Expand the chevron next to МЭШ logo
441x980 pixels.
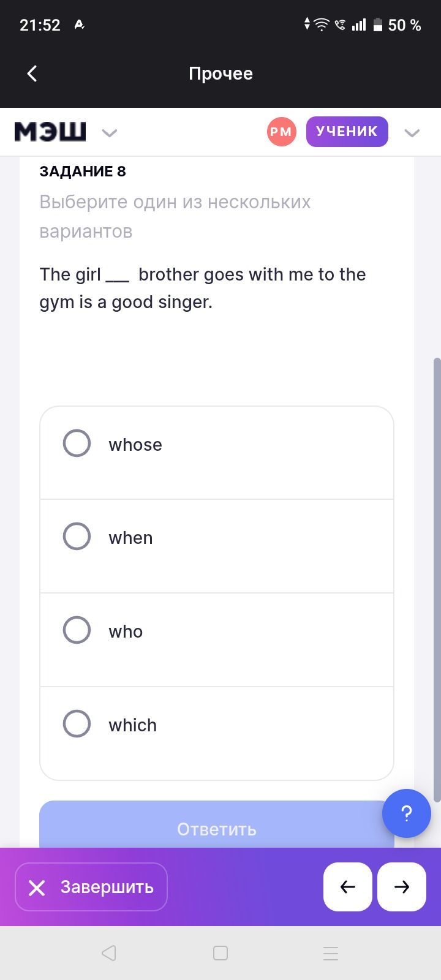(x=109, y=133)
